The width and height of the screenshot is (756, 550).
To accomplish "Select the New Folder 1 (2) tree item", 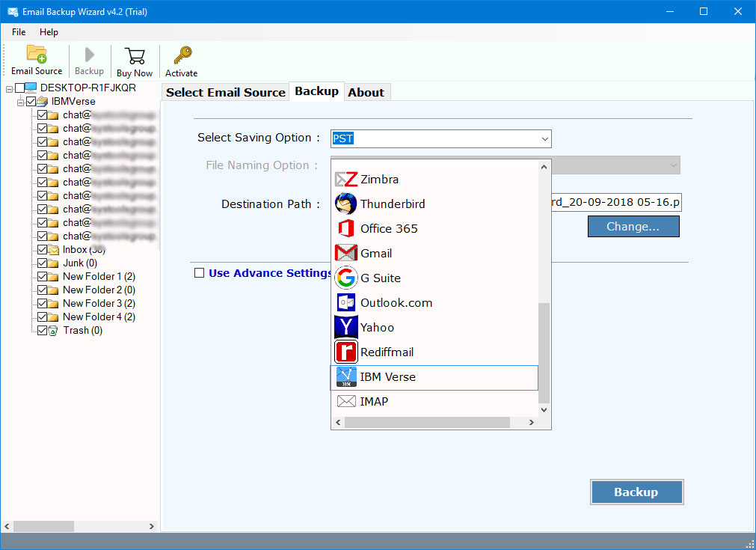I will pyautogui.click(x=99, y=277).
